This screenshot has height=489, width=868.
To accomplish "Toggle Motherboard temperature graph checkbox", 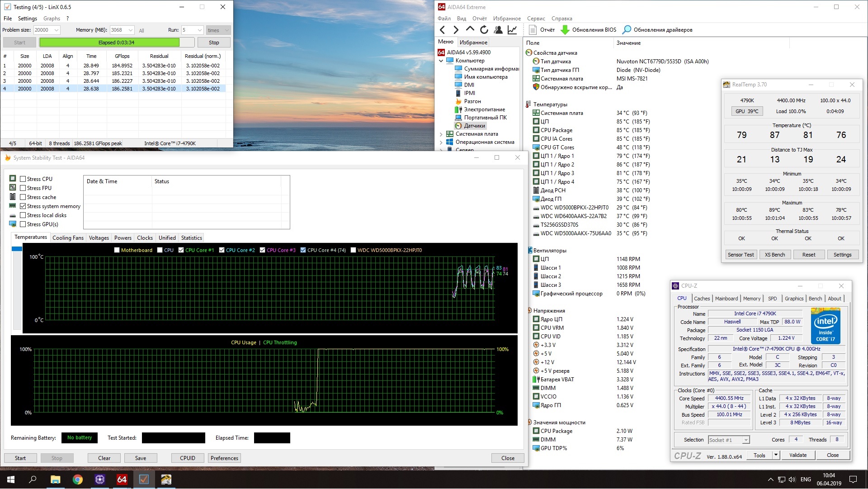I will (117, 250).
